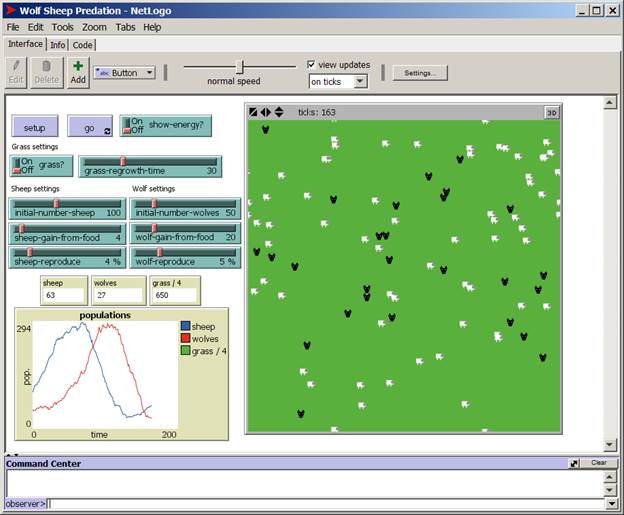Uncheck the view updates checkbox

coord(312,64)
